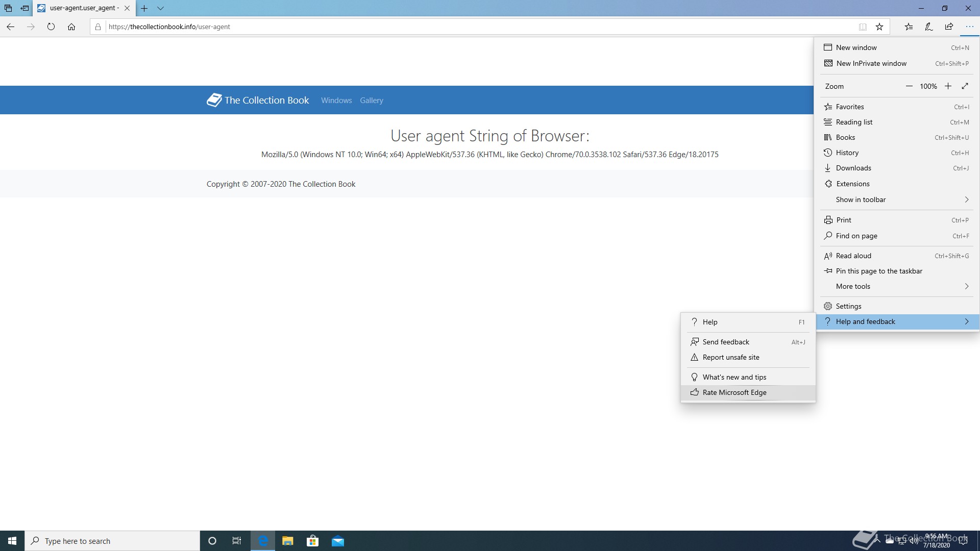Screen dimensions: 980x551
Task: Open the Mail app on taskbar
Action: click(x=338, y=541)
